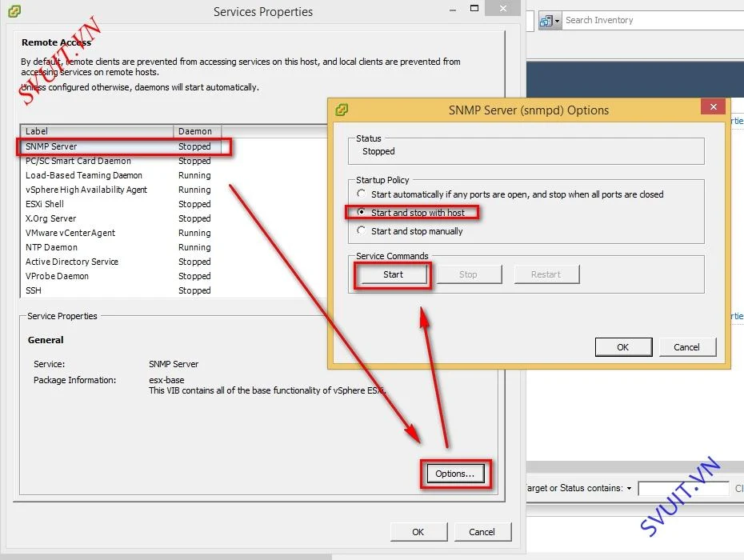This screenshot has width=744, height=560.
Task: Select 'Start and stop manually' radio
Action: 362,230
